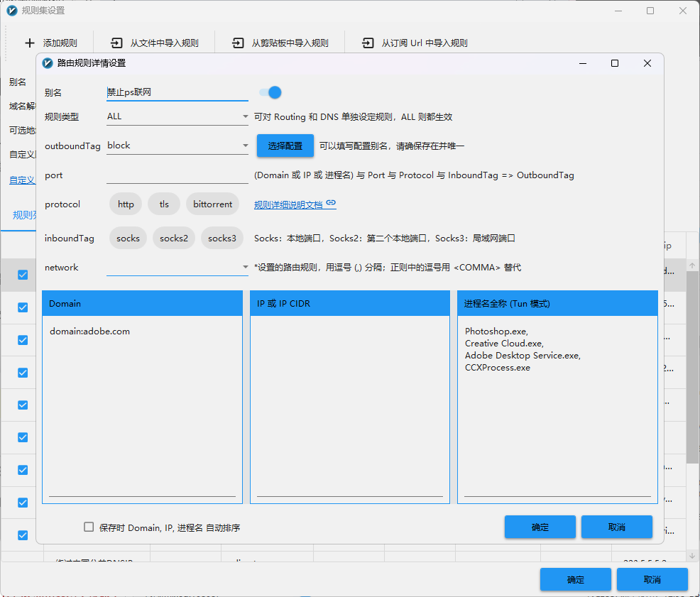The image size is (700, 597).
Task: Click the 选择配置 button
Action: (285, 146)
